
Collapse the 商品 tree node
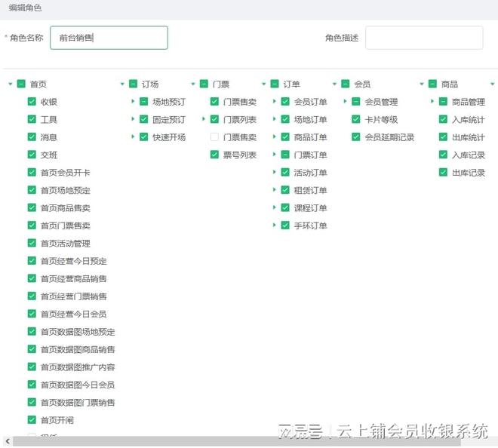(x=422, y=84)
